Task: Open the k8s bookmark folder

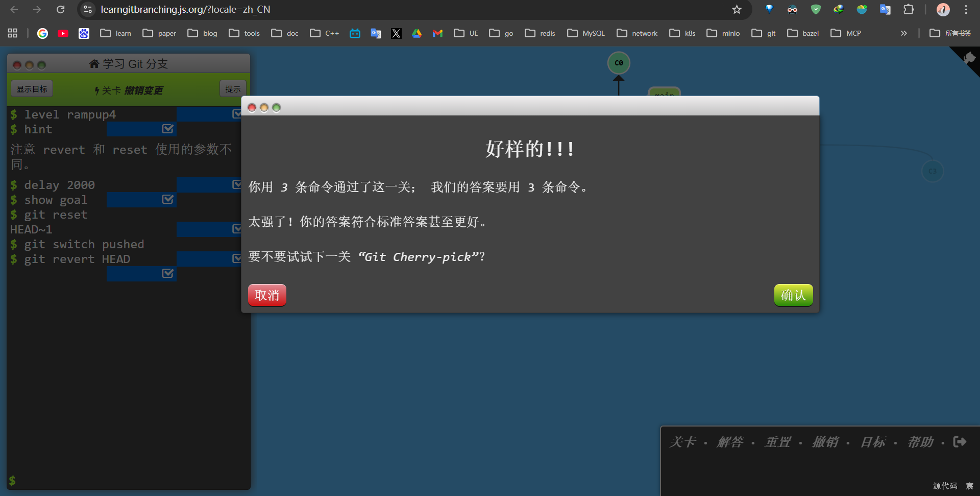Action: point(682,33)
